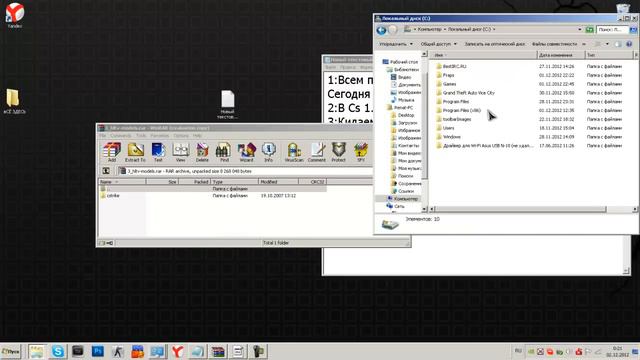Open the Help menu in WinRAR
The width and height of the screenshot is (640, 360).
coord(197,136)
